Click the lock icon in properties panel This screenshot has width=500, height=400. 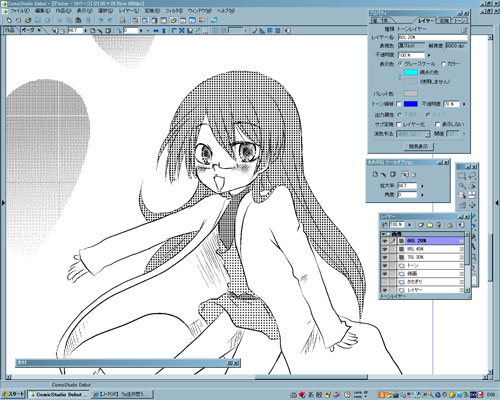(464, 30)
